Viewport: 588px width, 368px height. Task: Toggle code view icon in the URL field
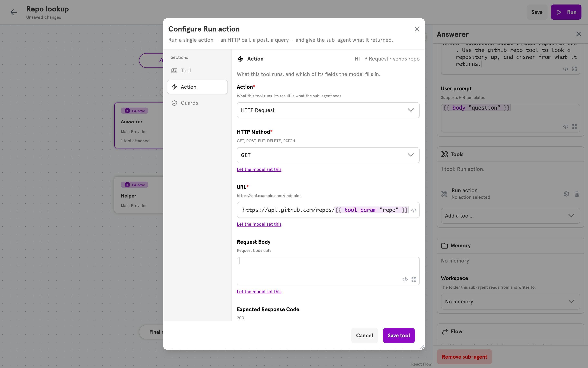[x=414, y=210]
